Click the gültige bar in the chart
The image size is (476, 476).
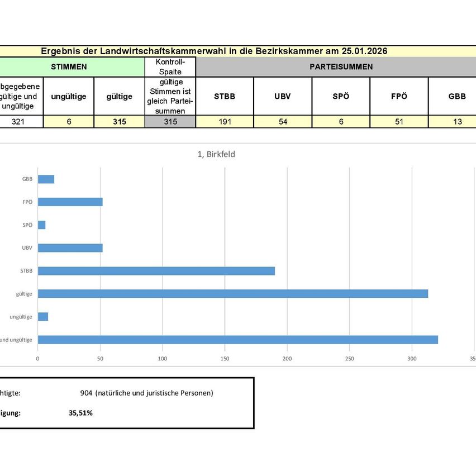click(x=232, y=294)
